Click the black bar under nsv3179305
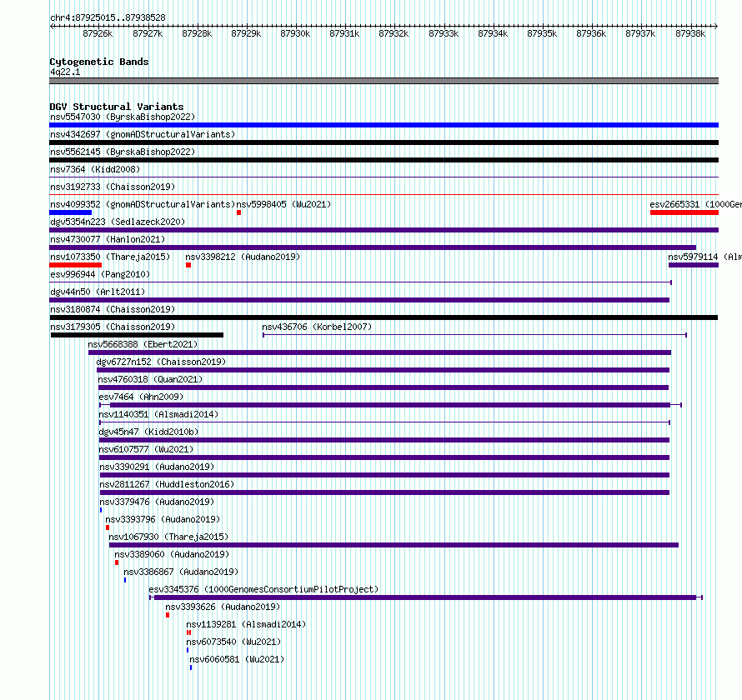The height and width of the screenshot is (700, 742). point(137,335)
